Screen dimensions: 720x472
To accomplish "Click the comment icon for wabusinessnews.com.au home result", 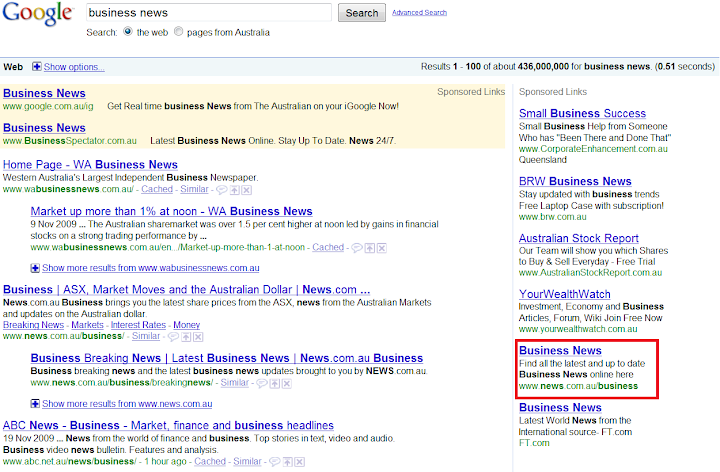I will [x=222, y=190].
